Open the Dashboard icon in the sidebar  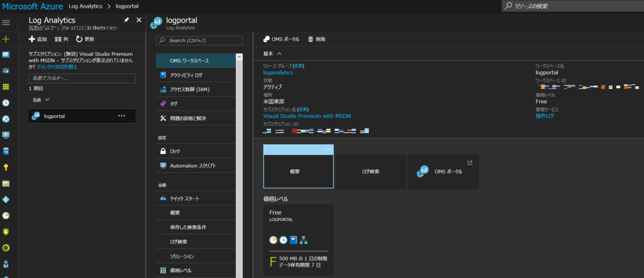coord(6,55)
